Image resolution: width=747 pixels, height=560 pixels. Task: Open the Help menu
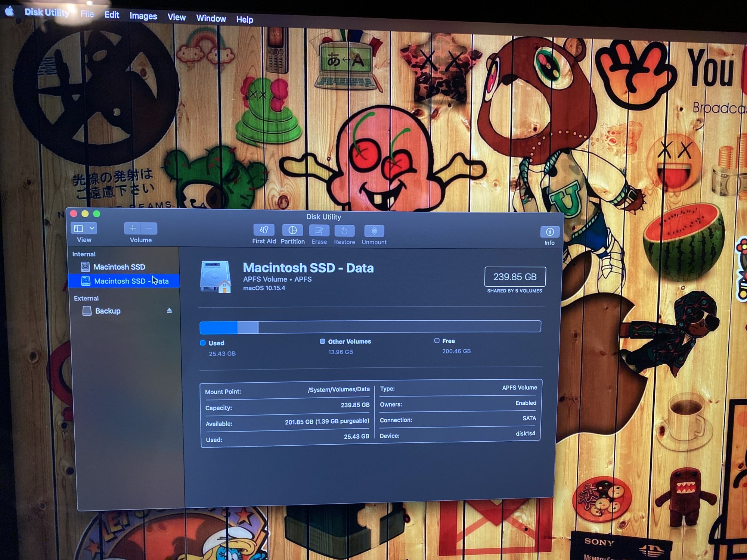coord(245,19)
